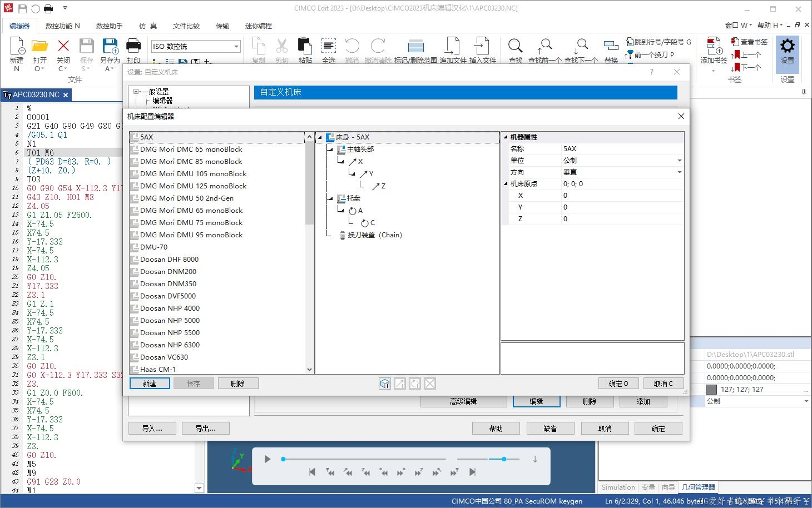Open the 数控功能 N ribbon tab
The height and width of the screenshot is (508, 812).
tap(62, 26)
